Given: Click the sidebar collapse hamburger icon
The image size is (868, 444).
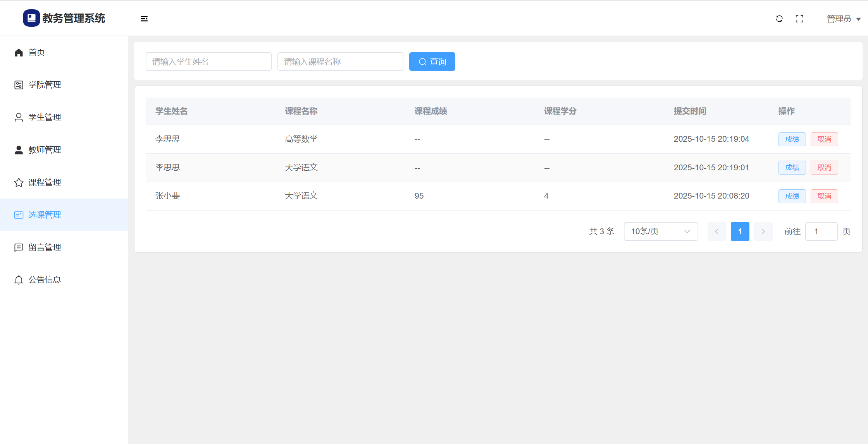Looking at the screenshot, I should 144,19.
